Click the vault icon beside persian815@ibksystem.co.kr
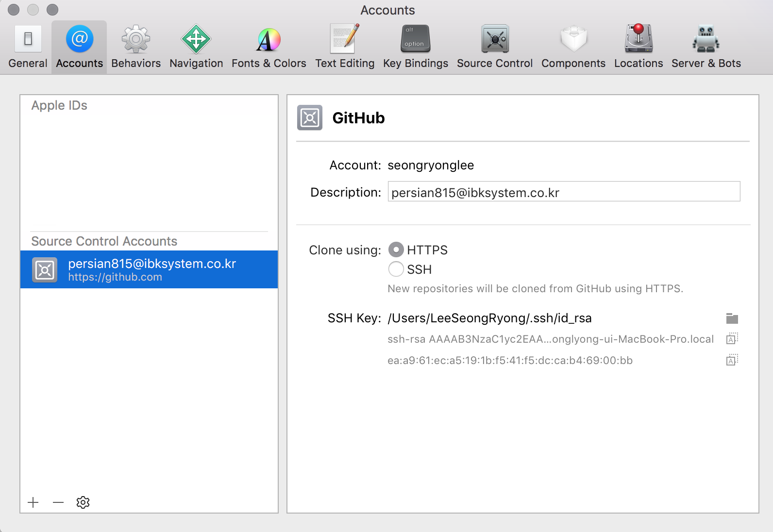Viewport: 773px width, 532px height. (x=45, y=270)
